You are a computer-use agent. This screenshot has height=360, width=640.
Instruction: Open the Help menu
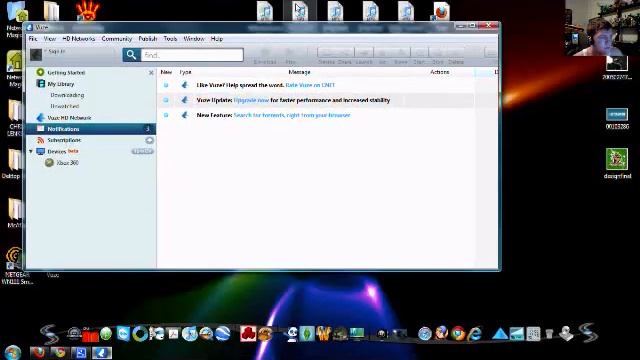coord(217,39)
